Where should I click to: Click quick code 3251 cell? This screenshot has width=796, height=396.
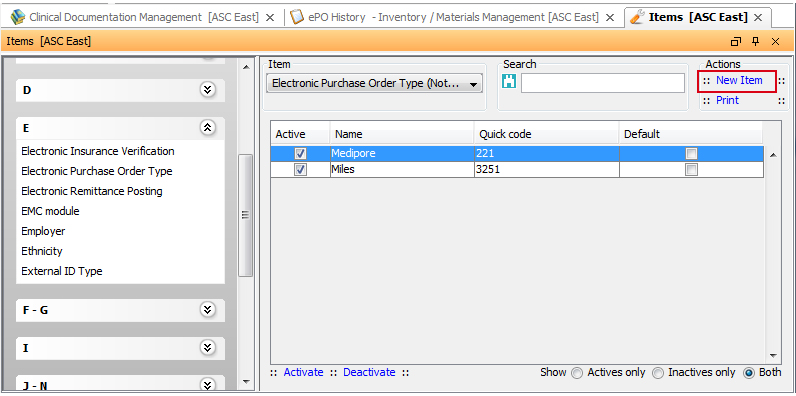tap(547, 170)
